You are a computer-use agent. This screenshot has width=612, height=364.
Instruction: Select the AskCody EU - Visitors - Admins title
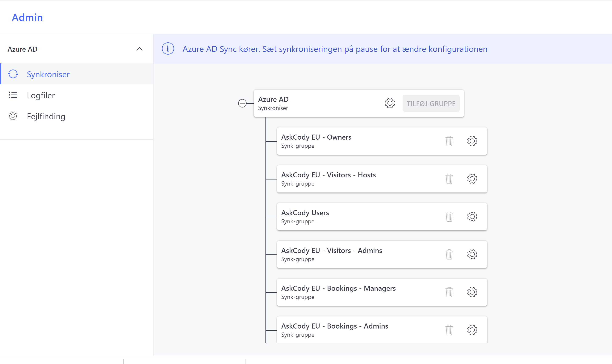pos(332,250)
